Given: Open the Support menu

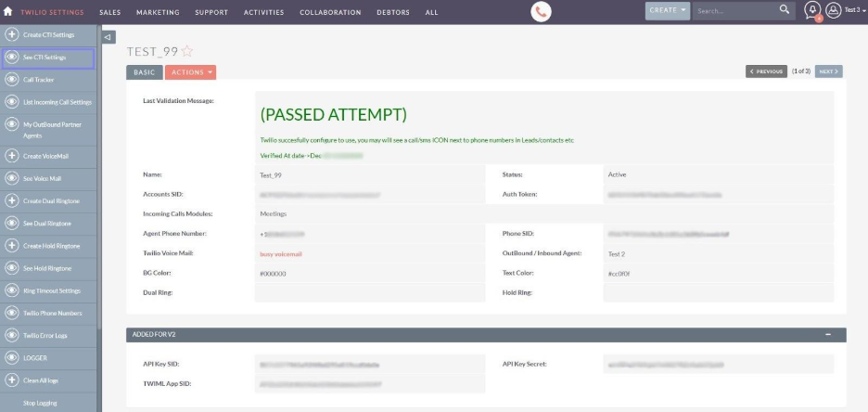Looking at the screenshot, I should [x=211, y=12].
